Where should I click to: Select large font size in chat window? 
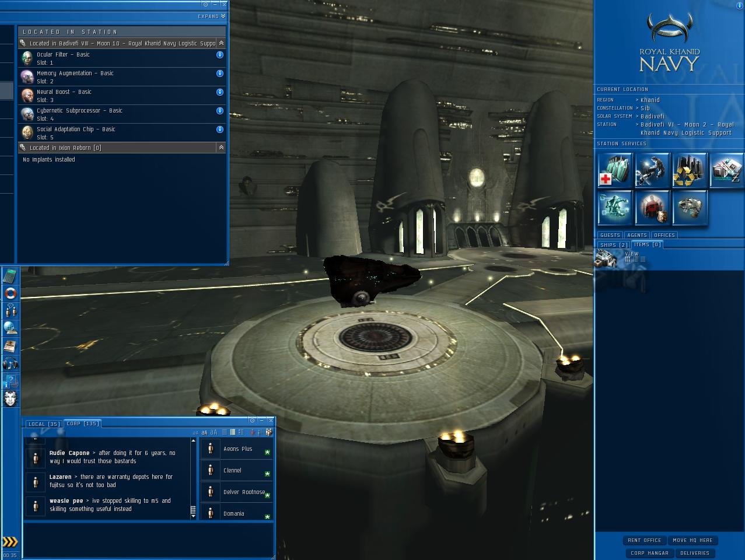click(x=214, y=432)
